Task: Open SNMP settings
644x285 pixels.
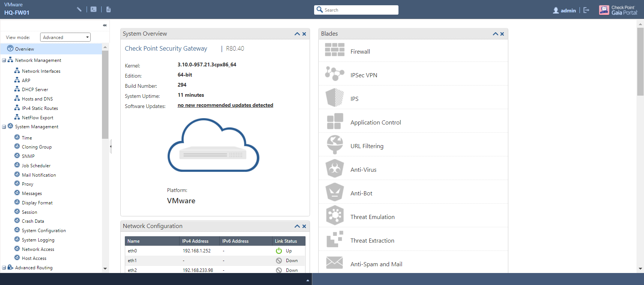Action: [28, 156]
